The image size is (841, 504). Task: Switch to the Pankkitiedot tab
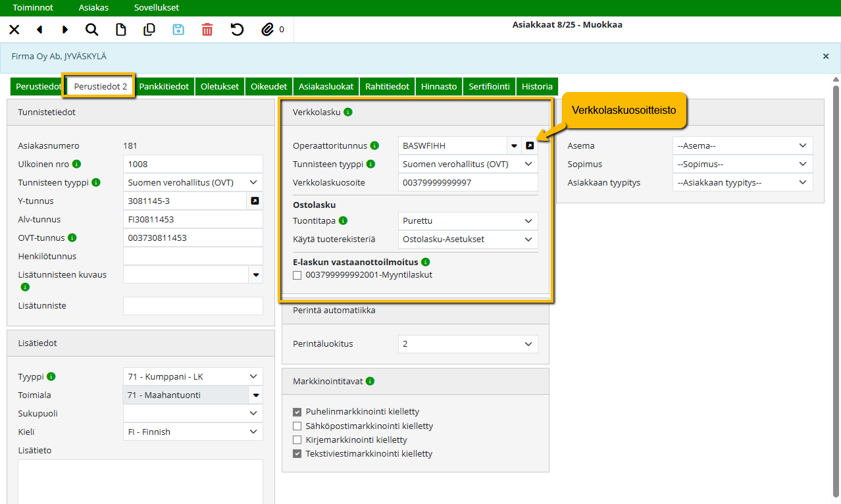coord(164,86)
